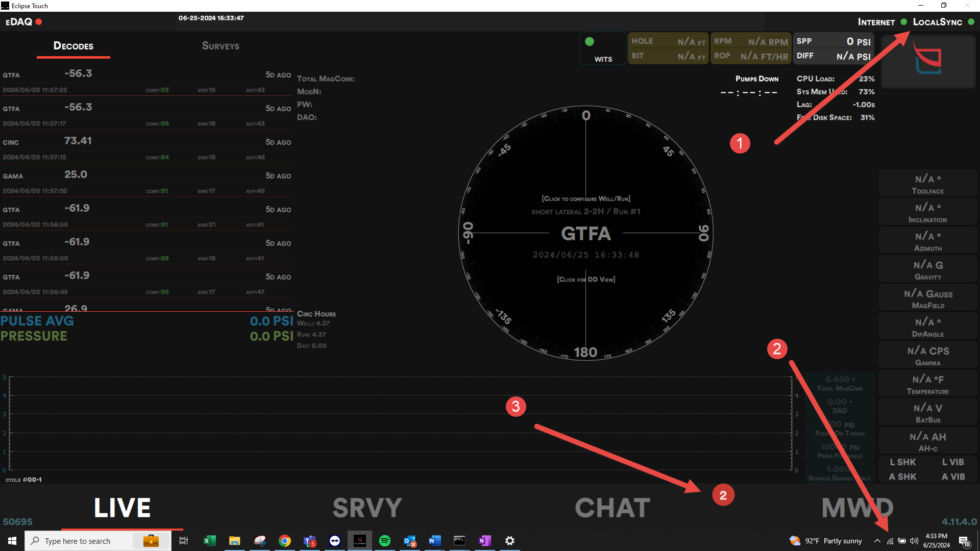Open OneNote from the taskbar
The width and height of the screenshot is (980, 551).
pyautogui.click(x=485, y=541)
